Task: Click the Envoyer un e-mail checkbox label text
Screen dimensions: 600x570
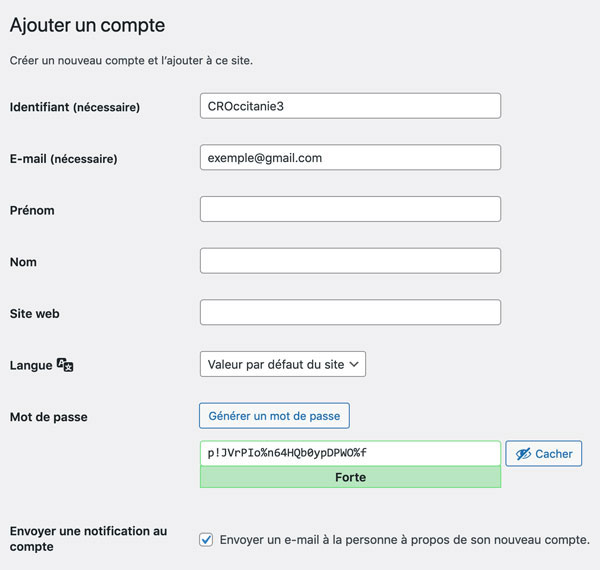Action: coord(404,540)
